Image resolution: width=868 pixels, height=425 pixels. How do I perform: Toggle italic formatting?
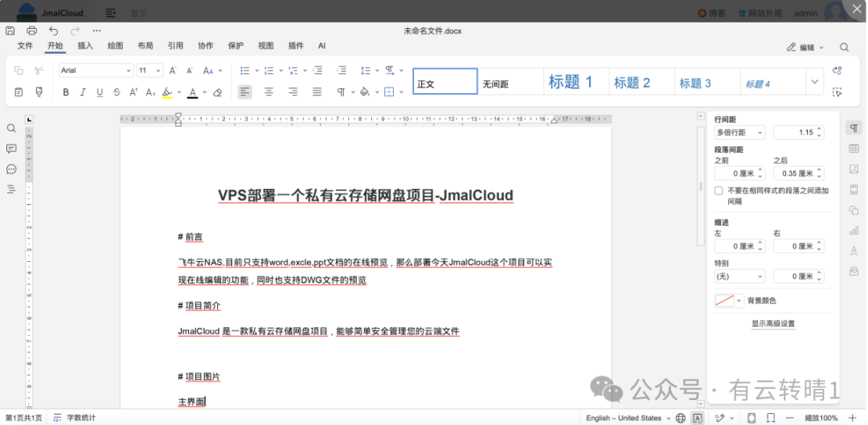pos(83,92)
